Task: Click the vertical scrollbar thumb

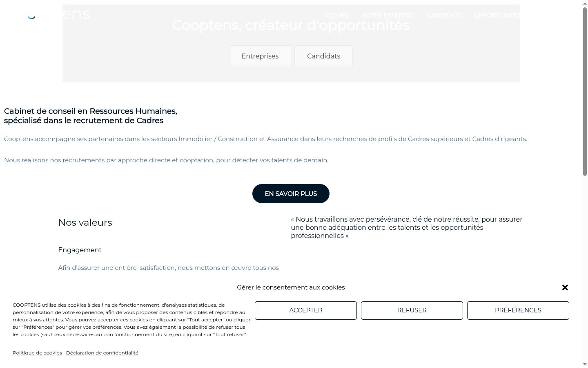Action: pos(585,92)
